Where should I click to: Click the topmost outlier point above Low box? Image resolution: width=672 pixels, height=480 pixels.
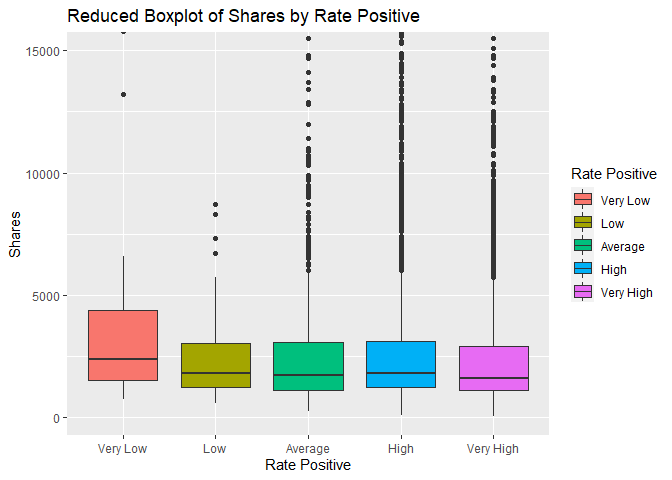tap(215, 204)
